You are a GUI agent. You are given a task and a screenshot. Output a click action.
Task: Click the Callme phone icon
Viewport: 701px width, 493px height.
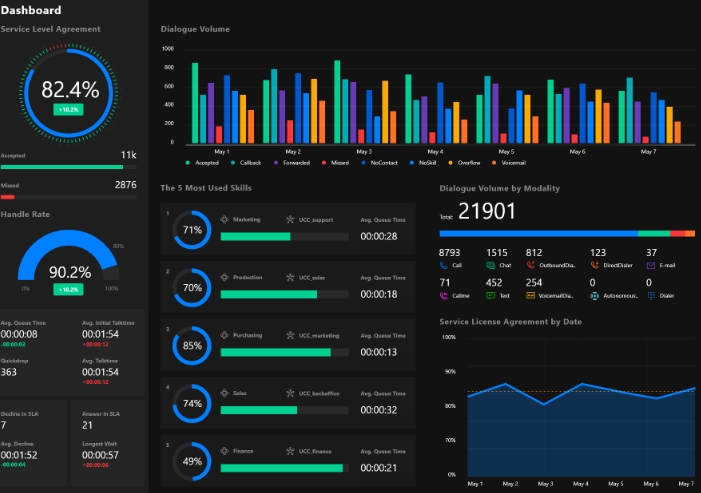click(443, 296)
